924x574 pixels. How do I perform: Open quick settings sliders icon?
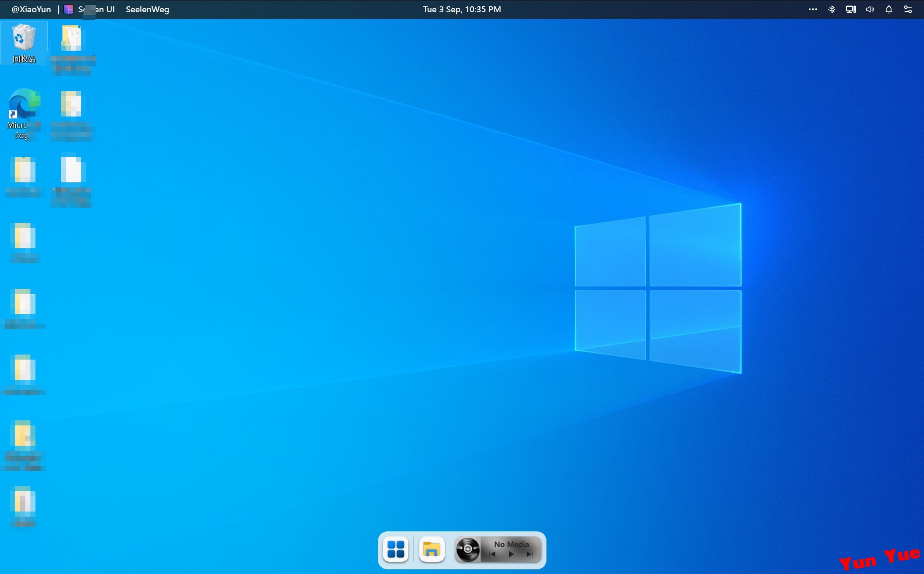point(908,9)
